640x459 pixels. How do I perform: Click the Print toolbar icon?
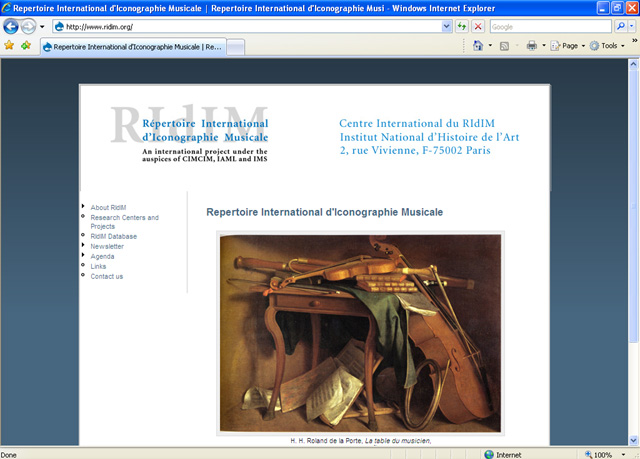532,46
